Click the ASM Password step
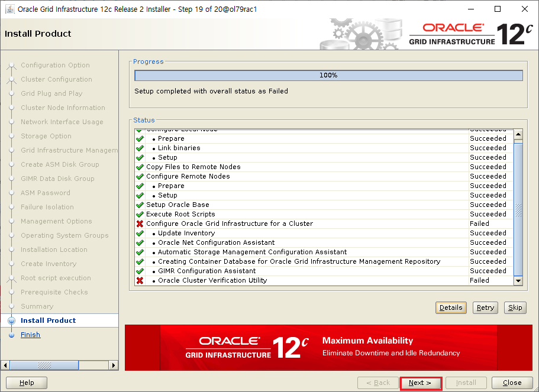This screenshot has width=539, height=392. [46, 193]
